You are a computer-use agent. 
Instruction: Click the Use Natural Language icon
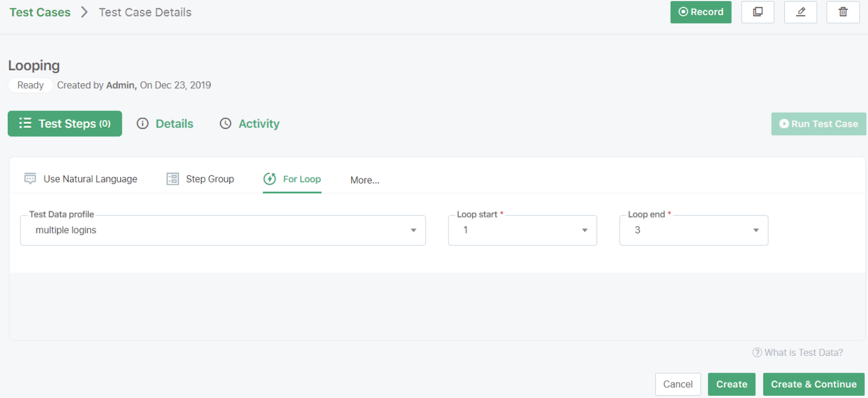tap(30, 179)
